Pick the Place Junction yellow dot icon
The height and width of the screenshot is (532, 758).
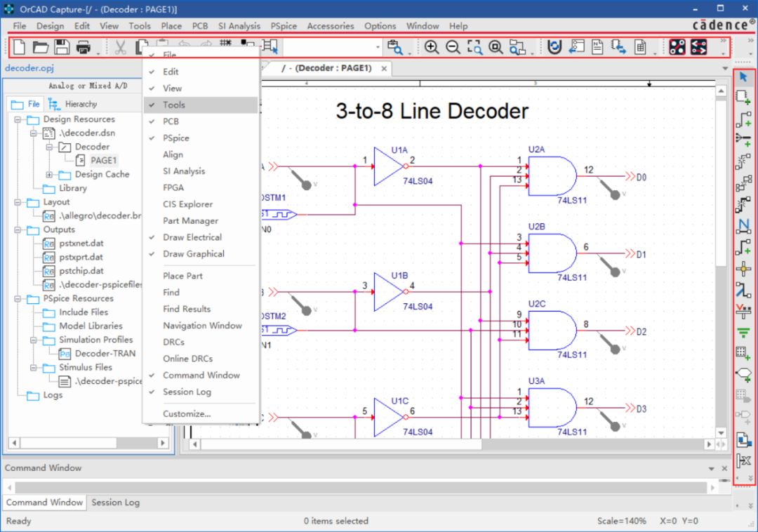743,268
